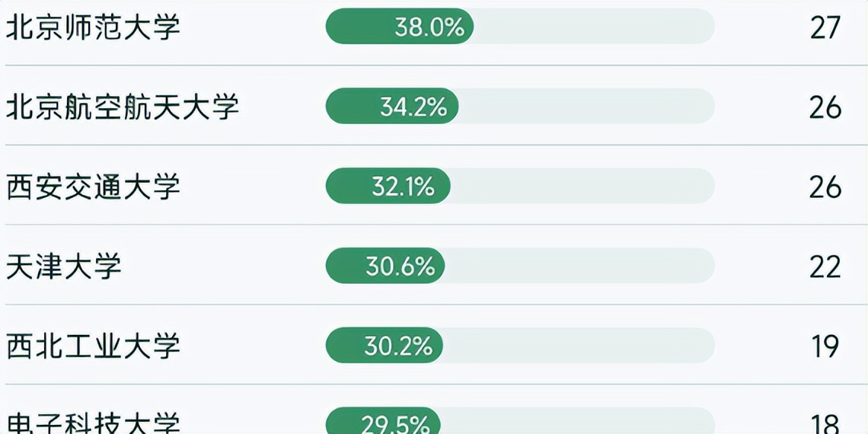The height and width of the screenshot is (434, 868).
Task: Click the 30.6% progress bar
Action: point(385,266)
